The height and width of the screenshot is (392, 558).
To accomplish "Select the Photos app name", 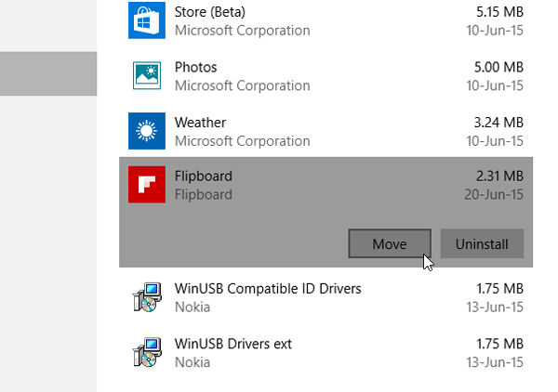I will point(195,68).
